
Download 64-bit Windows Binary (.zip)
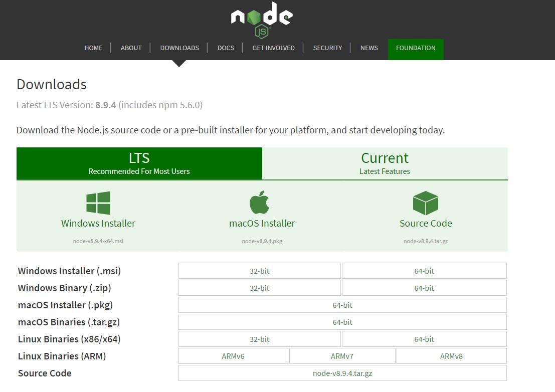pyautogui.click(x=424, y=288)
